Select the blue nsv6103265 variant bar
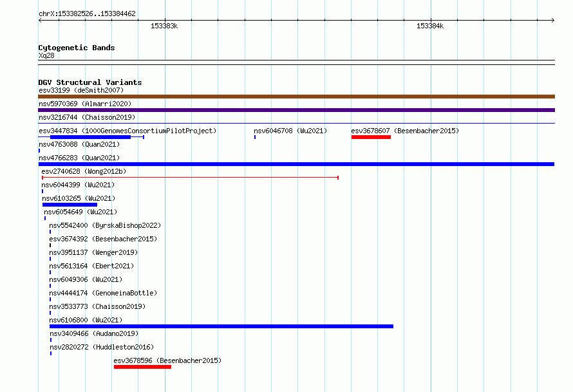The width and height of the screenshot is (573, 392). [x=70, y=205]
